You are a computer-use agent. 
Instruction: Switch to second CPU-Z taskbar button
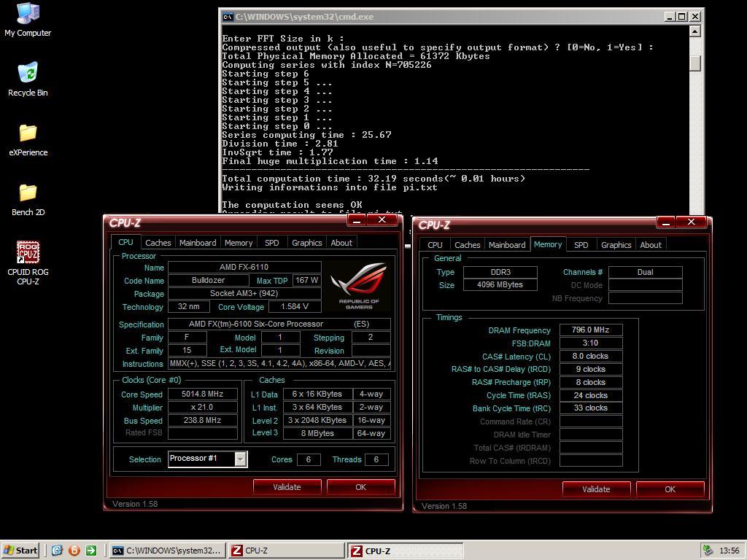coord(405,551)
